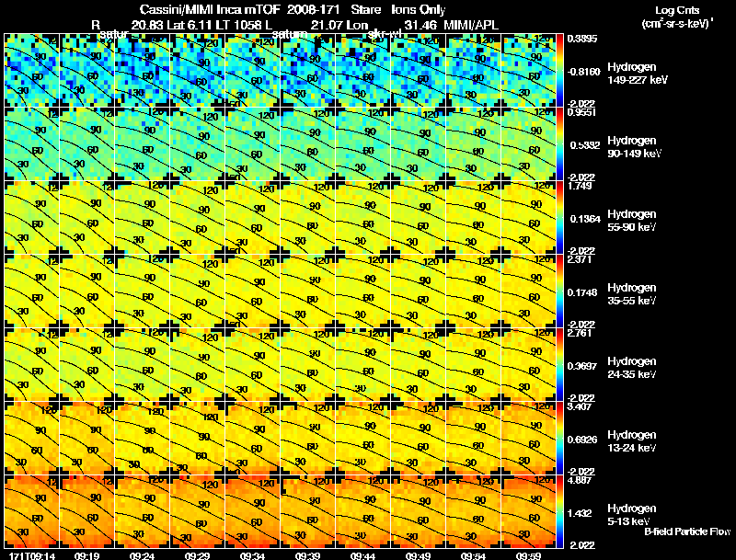Click the colorbar value "2.761"

(x=580, y=333)
